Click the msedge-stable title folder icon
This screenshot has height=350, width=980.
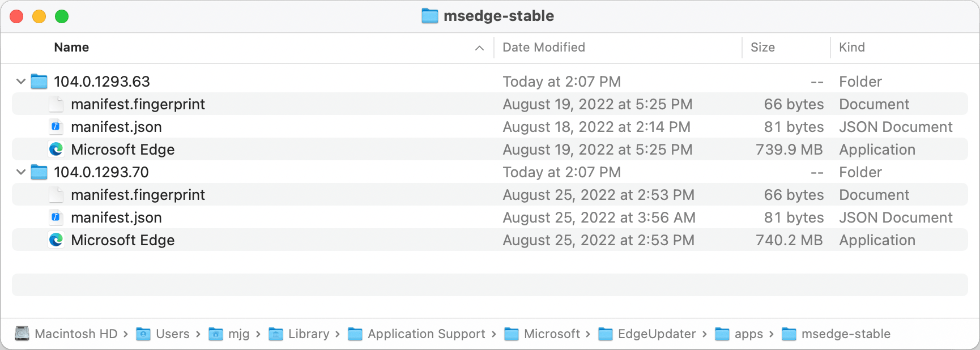[430, 16]
